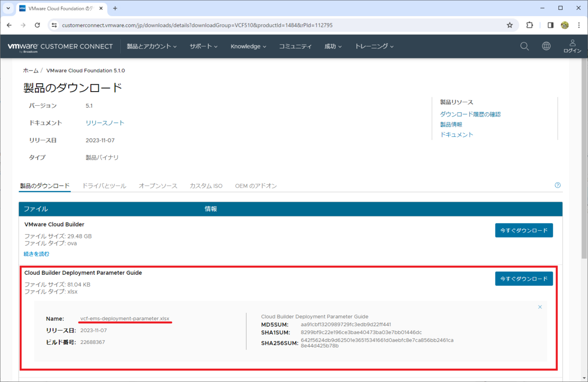The width and height of the screenshot is (588, 382).
Task: Open the 製品情報 resource link
Action: pos(451,124)
